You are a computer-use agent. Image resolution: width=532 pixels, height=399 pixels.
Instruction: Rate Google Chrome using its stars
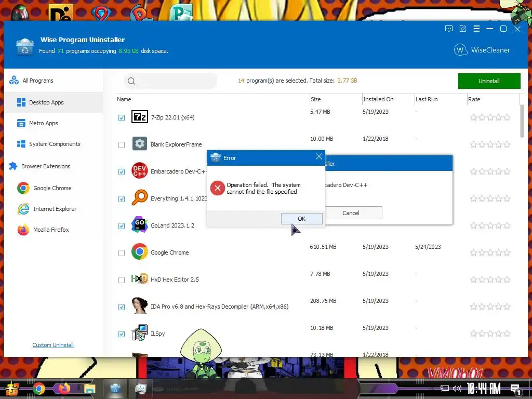490,253
